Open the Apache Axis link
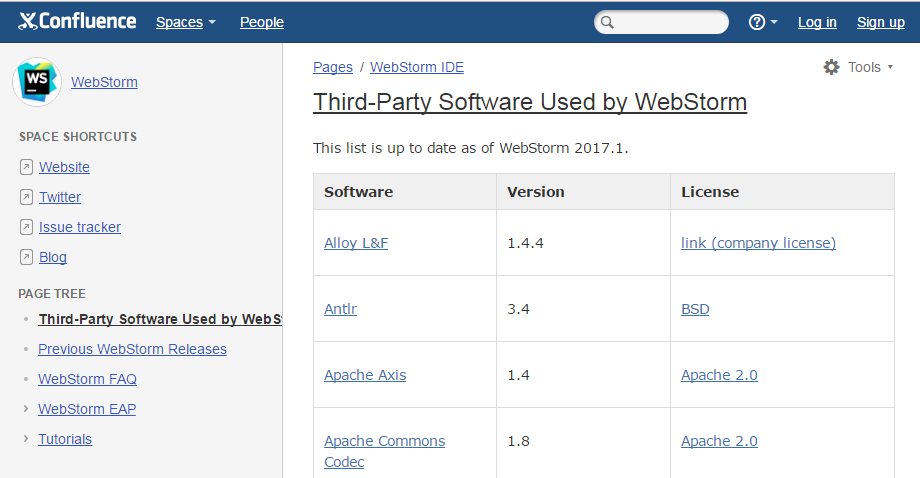Image resolution: width=920 pixels, height=478 pixels. pos(365,375)
